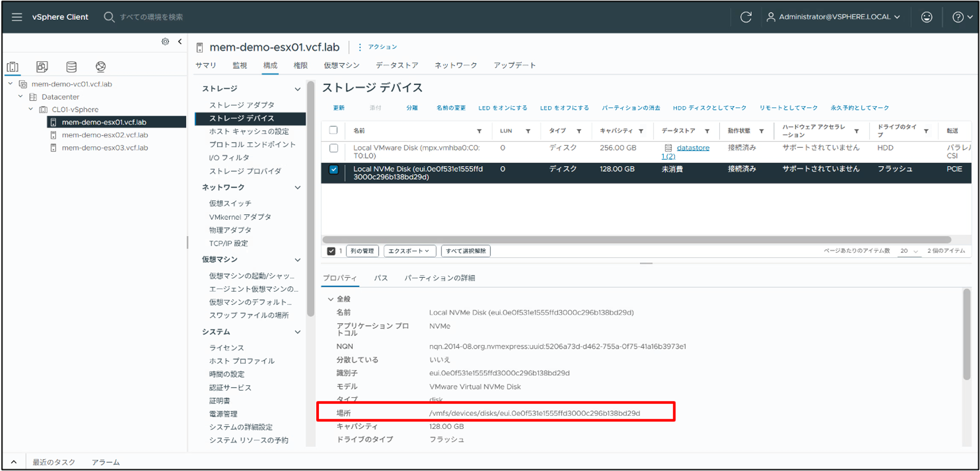
Task: Open the 最近のタスク panel
Action: pyautogui.click(x=54, y=462)
